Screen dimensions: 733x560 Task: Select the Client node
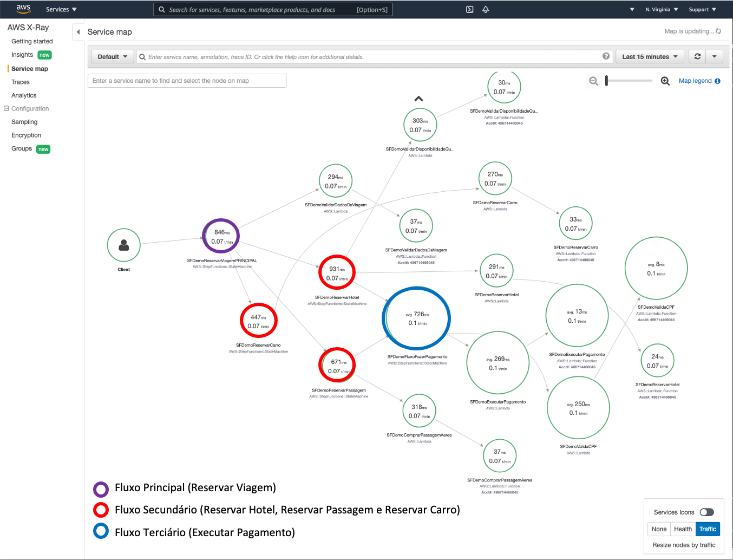[x=124, y=245]
